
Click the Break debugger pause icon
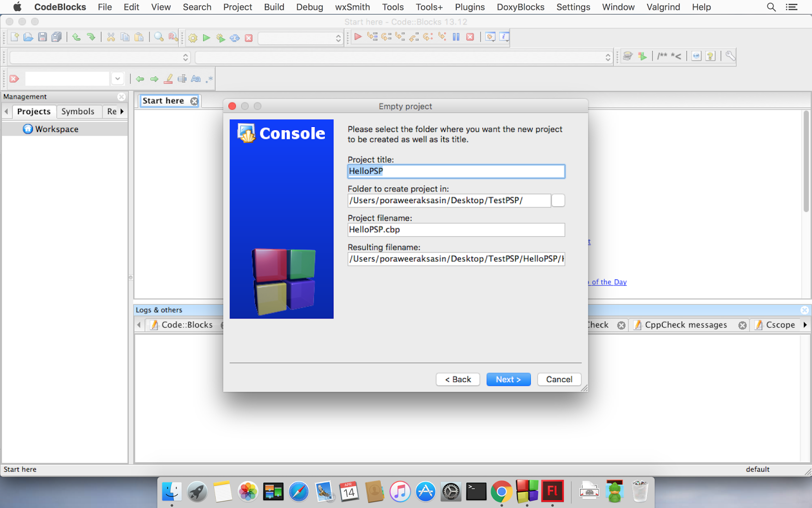coord(456,37)
